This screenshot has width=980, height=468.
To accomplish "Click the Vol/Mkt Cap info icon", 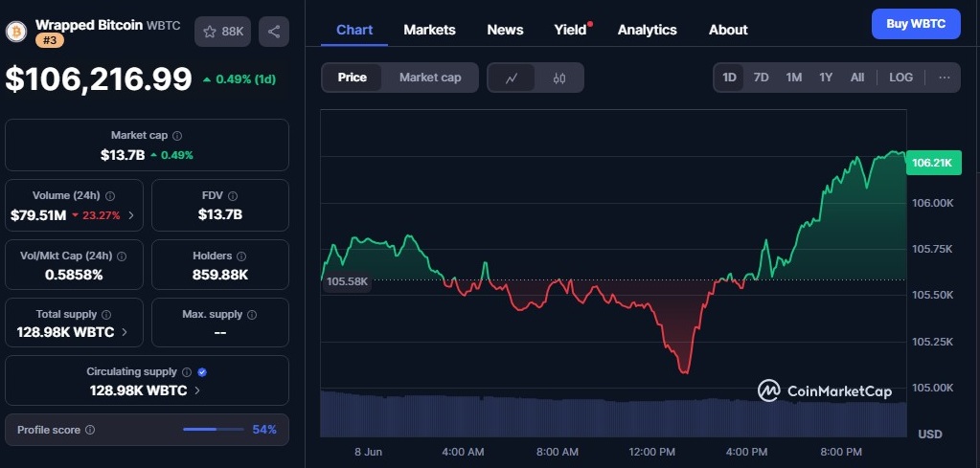I will [122, 256].
